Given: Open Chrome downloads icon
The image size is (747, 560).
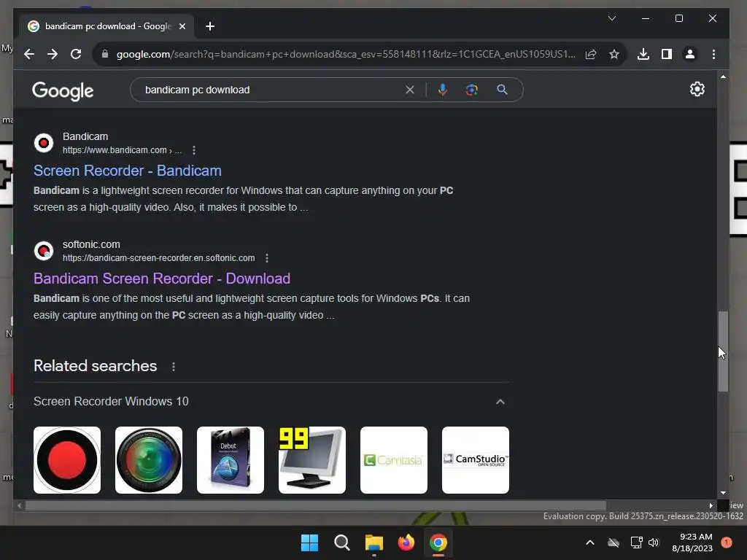Looking at the screenshot, I should click(x=643, y=54).
